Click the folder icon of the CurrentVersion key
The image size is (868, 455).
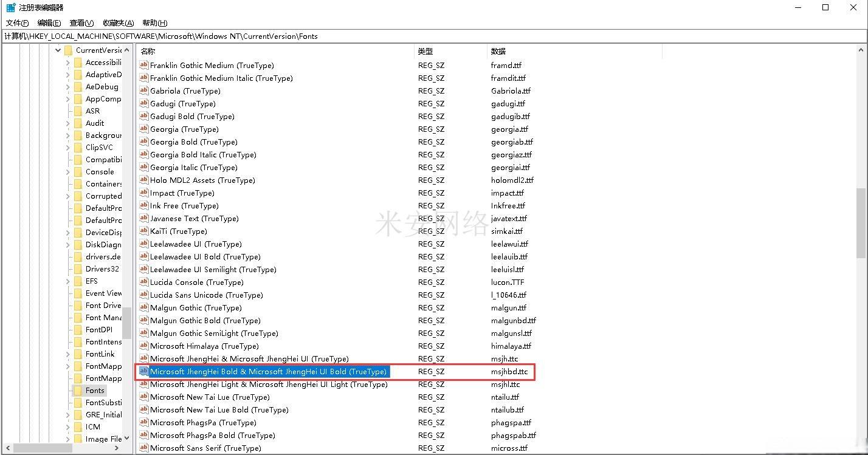coord(68,50)
